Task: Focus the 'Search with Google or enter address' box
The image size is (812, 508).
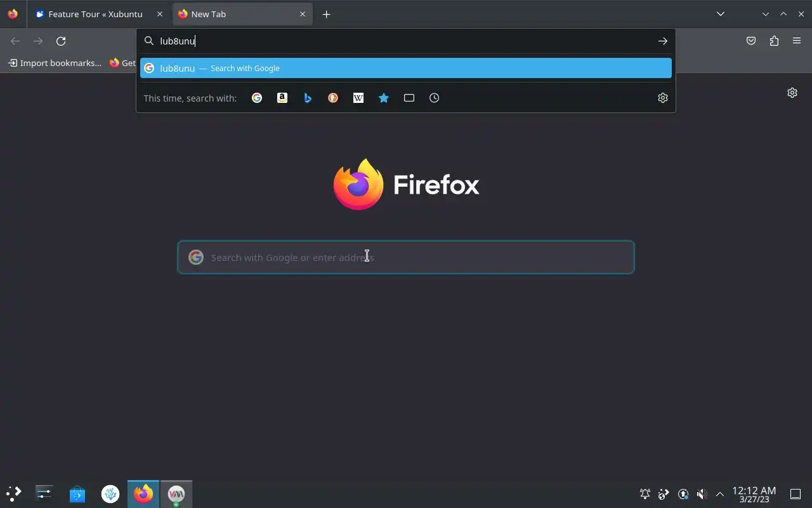Action: point(406,257)
